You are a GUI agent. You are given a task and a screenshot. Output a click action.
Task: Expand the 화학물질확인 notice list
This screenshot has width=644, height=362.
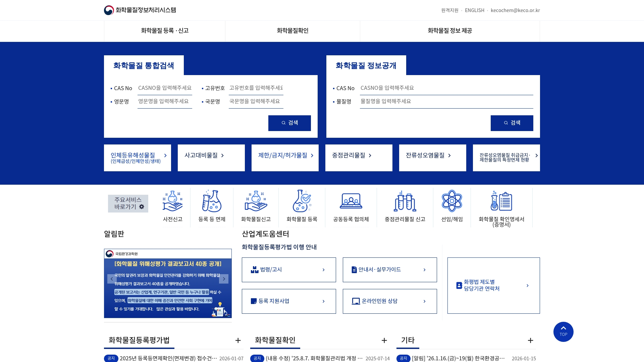click(x=384, y=341)
